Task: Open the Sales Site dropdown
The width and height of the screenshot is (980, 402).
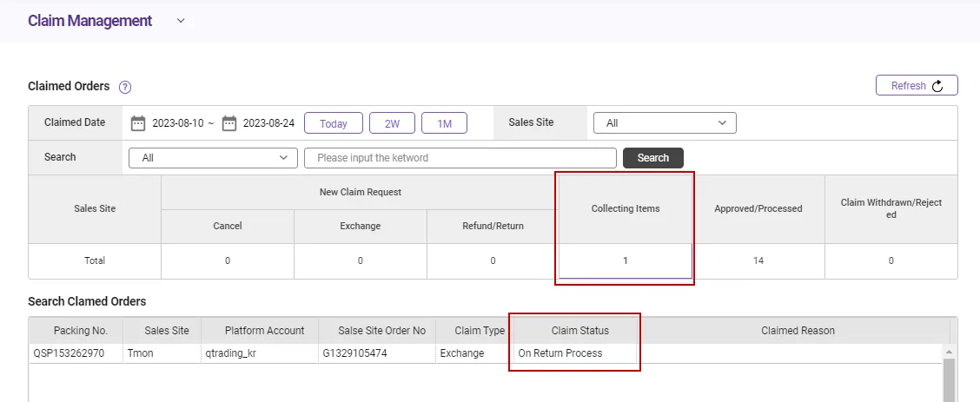Action: 665,123
